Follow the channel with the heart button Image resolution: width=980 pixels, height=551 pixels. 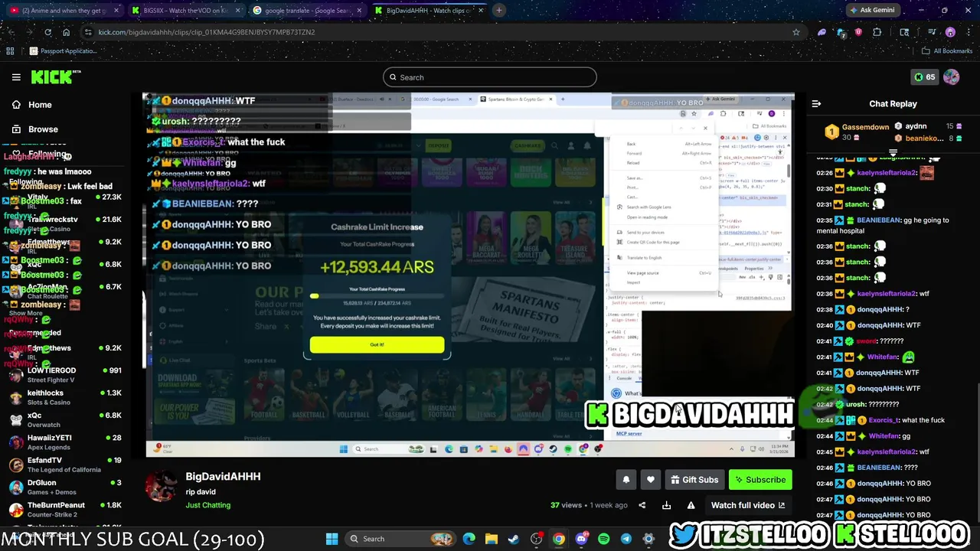tap(650, 480)
